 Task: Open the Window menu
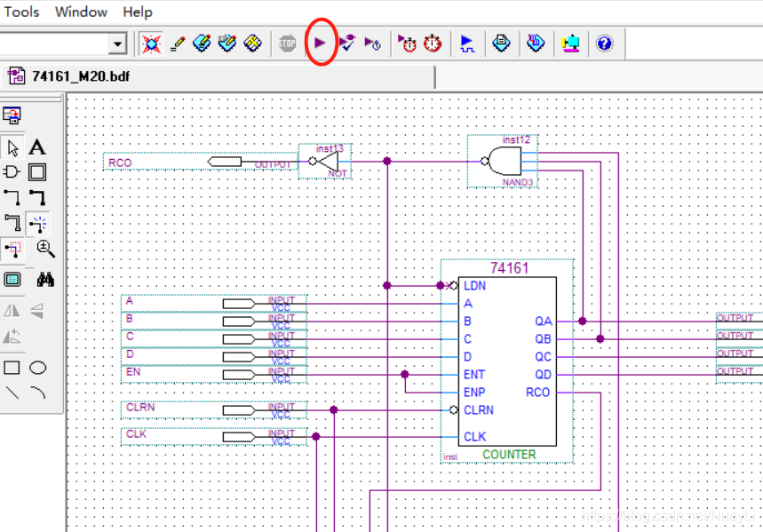[x=81, y=12]
